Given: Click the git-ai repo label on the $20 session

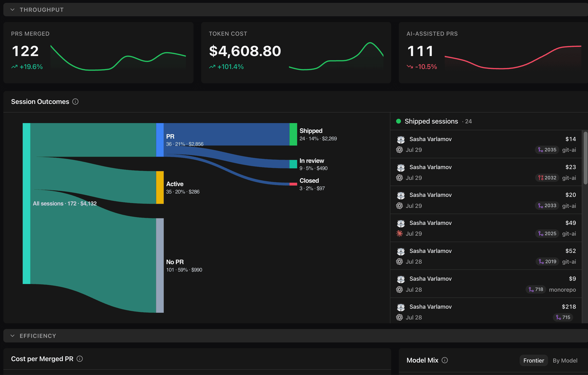Looking at the screenshot, I should (x=569, y=206).
